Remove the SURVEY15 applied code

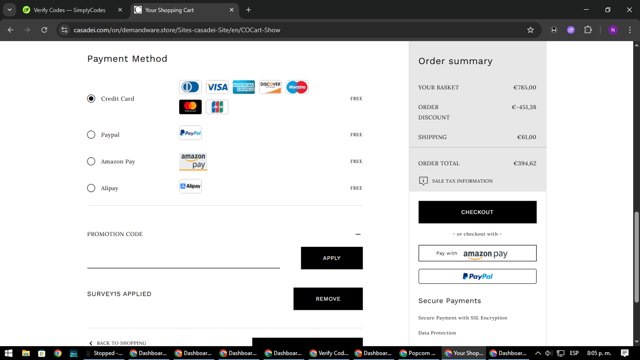[328, 299]
